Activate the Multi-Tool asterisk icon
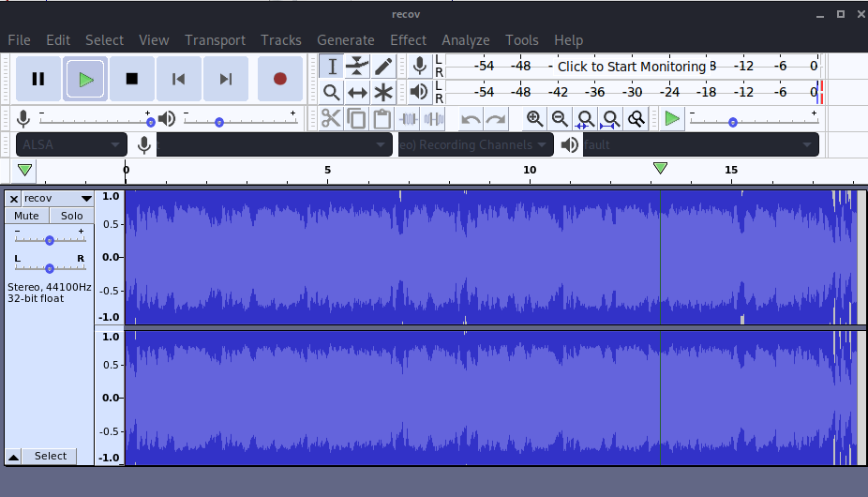The width and height of the screenshot is (868, 497). (383, 92)
